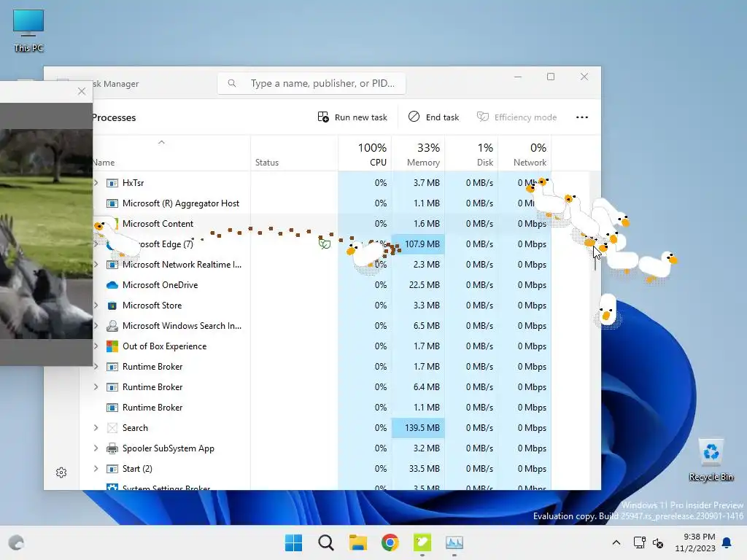
Task: Open Task Manager settings gear
Action: point(61,472)
